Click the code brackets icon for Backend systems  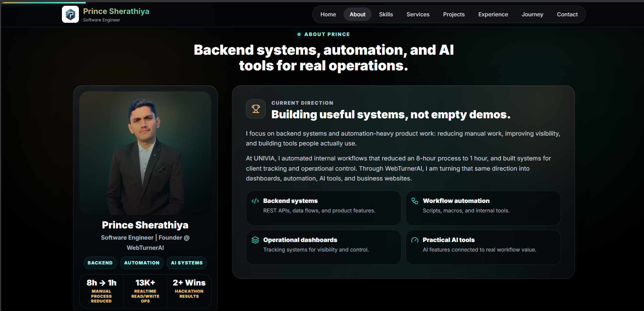click(255, 201)
